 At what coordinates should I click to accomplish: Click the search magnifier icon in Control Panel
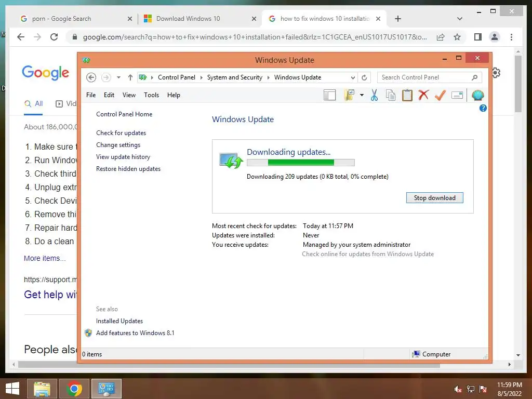(x=475, y=78)
